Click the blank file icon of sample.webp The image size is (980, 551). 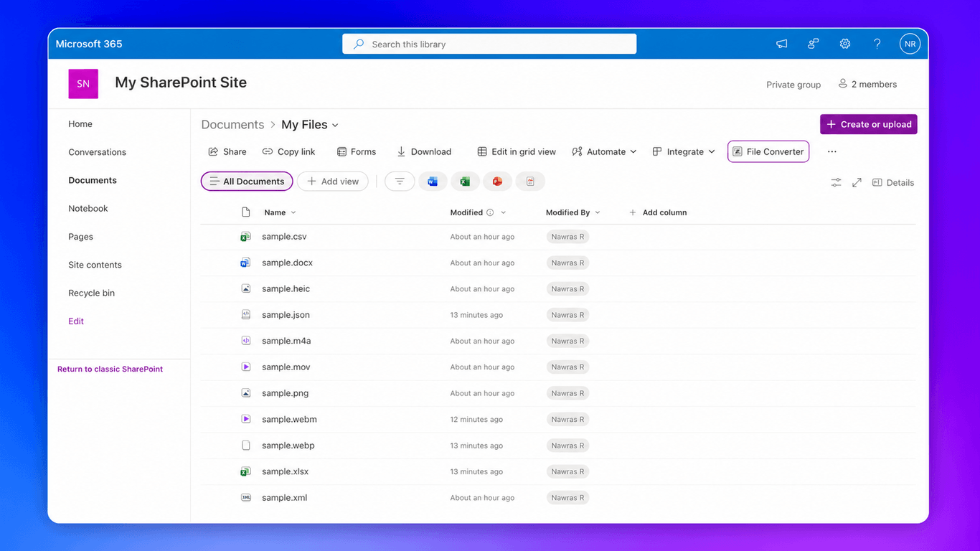pyautogui.click(x=246, y=446)
